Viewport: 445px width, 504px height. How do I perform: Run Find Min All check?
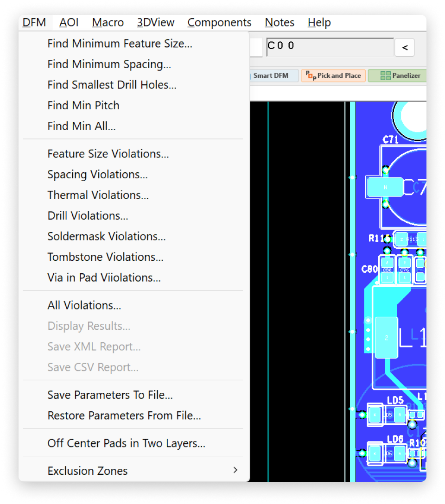coord(82,126)
